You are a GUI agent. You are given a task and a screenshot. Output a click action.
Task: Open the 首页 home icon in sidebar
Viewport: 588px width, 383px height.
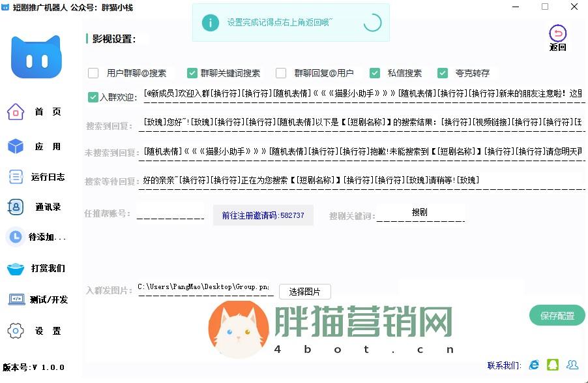tap(14, 112)
